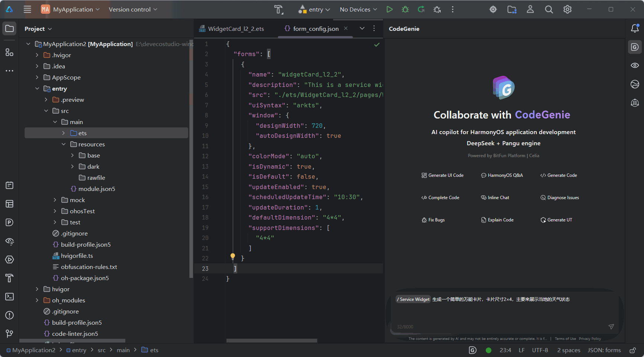Change LF line separator in status bar
The image size is (644, 357).
tap(522, 350)
